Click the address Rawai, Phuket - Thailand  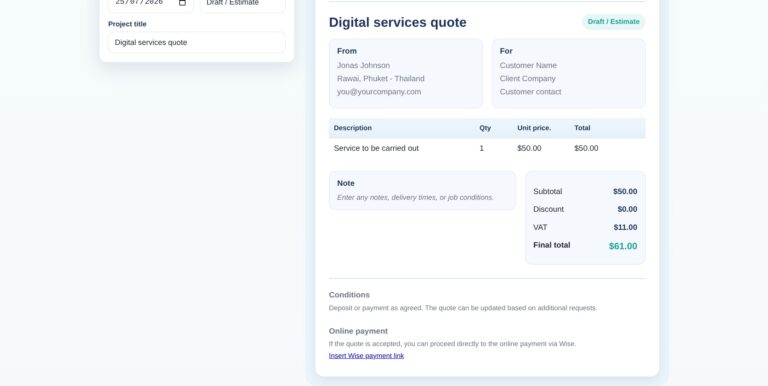coord(381,78)
